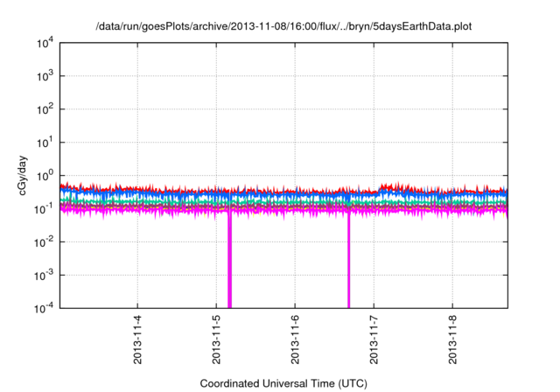Select the cGy/day y-axis label

tap(22, 175)
